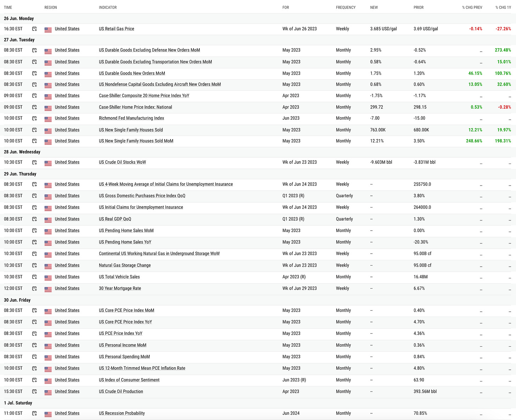The image size is (516, 420).
Task: Click the % CHG PREV column header
Action: (x=472, y=7)
